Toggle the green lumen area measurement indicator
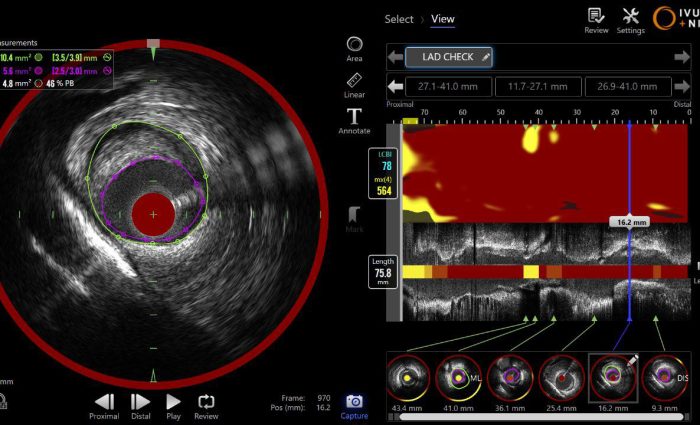Viewport: 700px width, 425px height. coord(38,58)
